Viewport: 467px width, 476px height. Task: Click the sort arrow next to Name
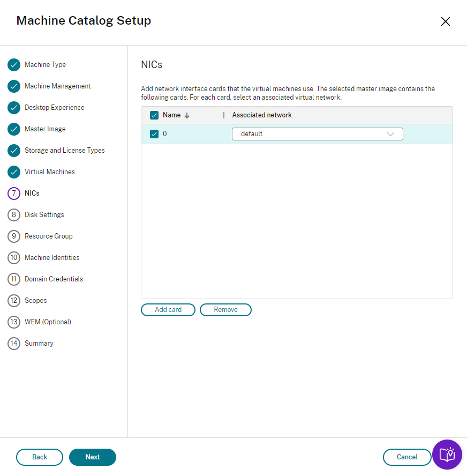(187, 115)
